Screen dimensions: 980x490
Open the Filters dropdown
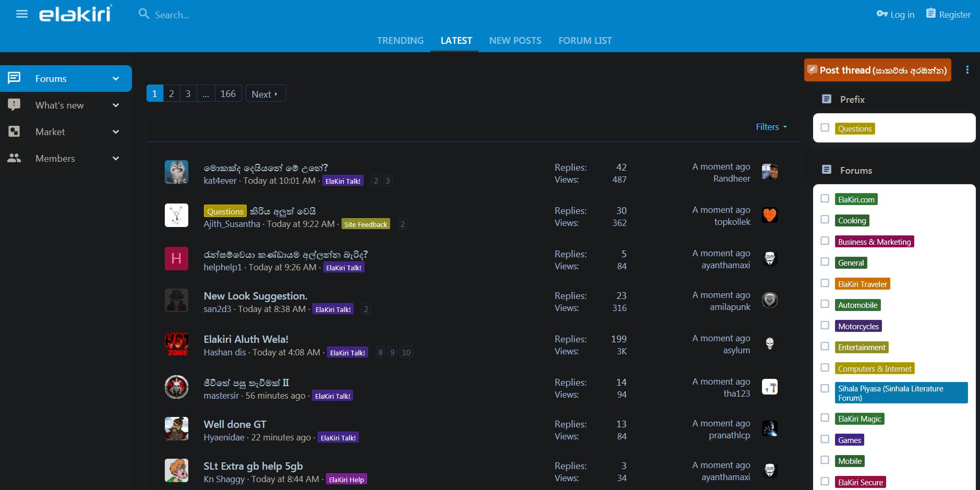pyautogui.click(x=771, y=127)
